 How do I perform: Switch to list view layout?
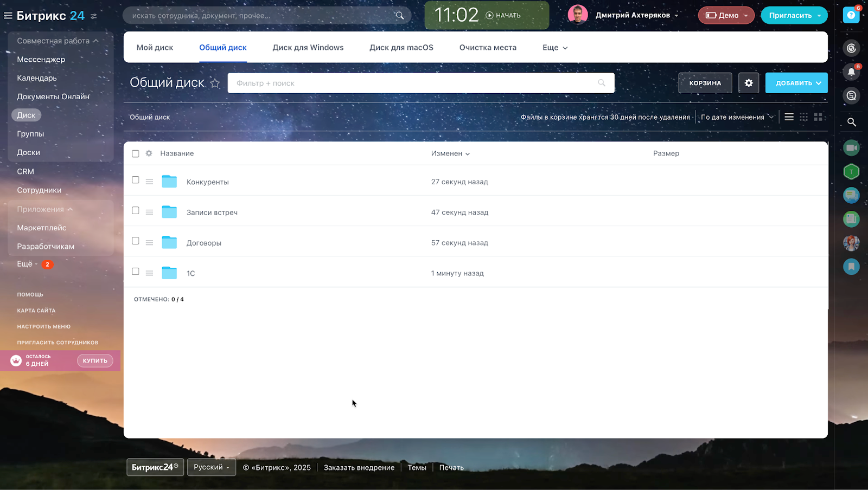pos(789,117)
